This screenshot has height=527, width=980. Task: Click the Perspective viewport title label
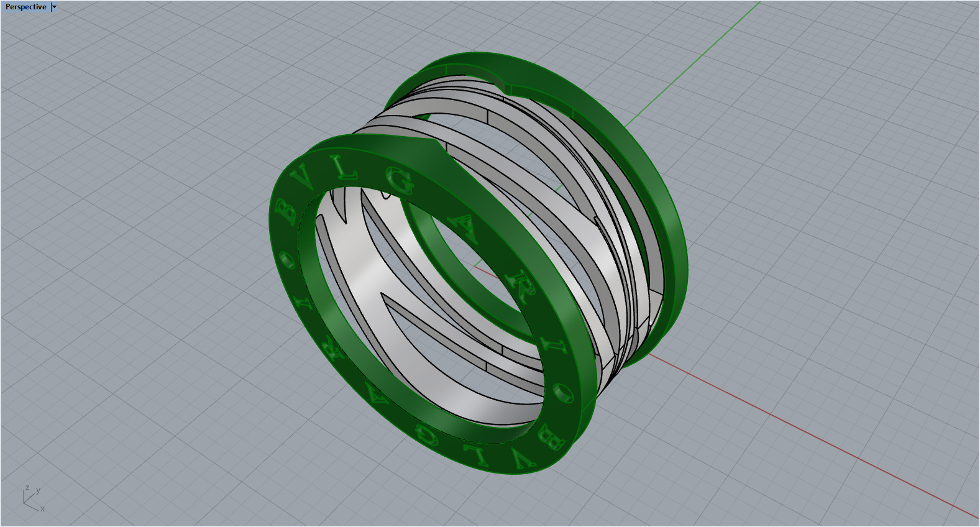tap(26, 7)
